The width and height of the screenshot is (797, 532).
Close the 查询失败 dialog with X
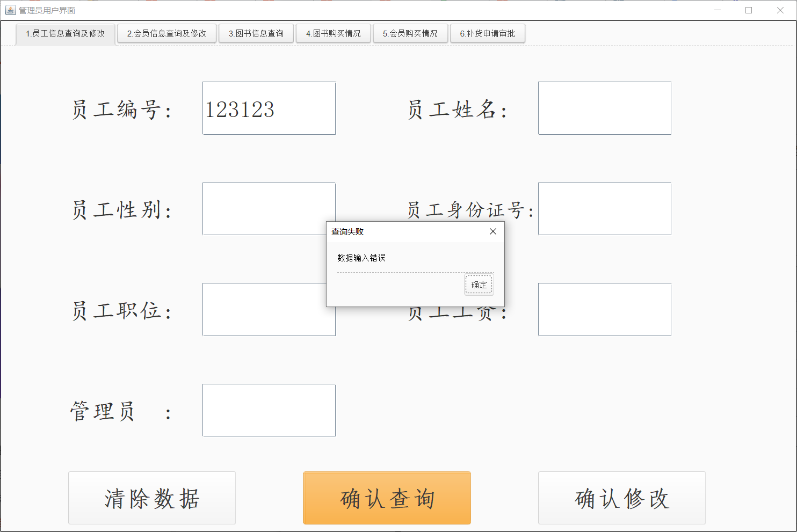point(493,231)
